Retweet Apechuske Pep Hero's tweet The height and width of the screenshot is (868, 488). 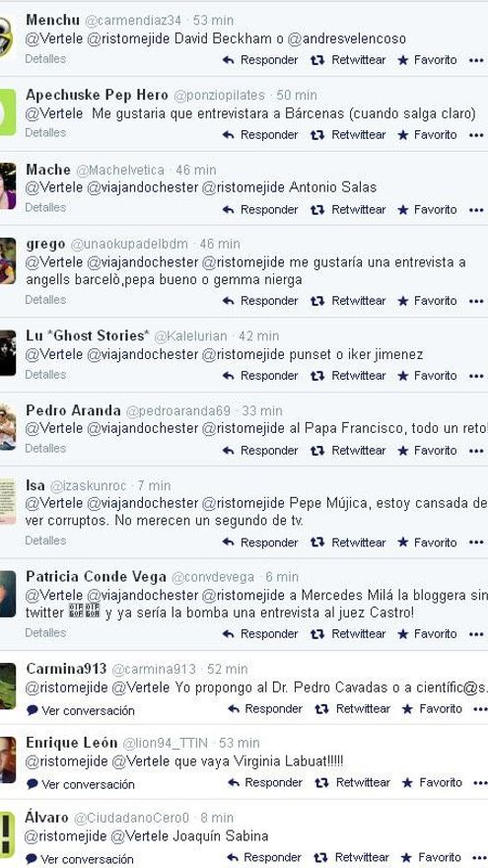(347, 134)
